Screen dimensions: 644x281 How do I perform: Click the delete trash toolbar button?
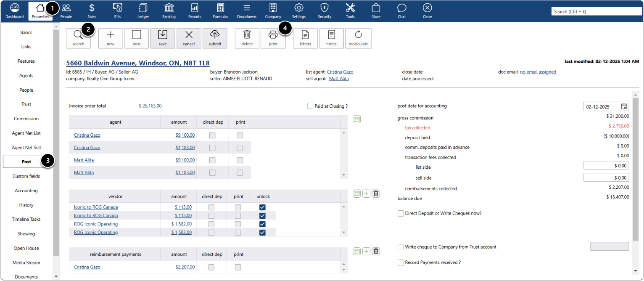tap(247, 38)
